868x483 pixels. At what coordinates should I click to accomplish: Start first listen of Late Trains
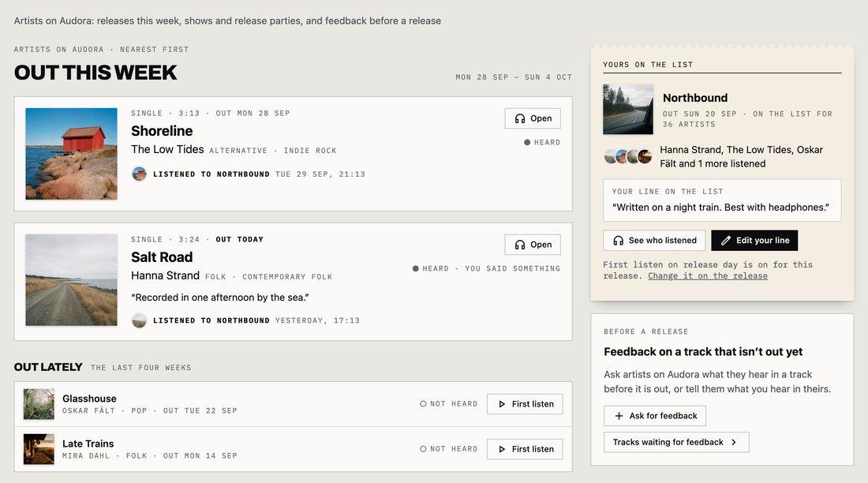[525, 449]
